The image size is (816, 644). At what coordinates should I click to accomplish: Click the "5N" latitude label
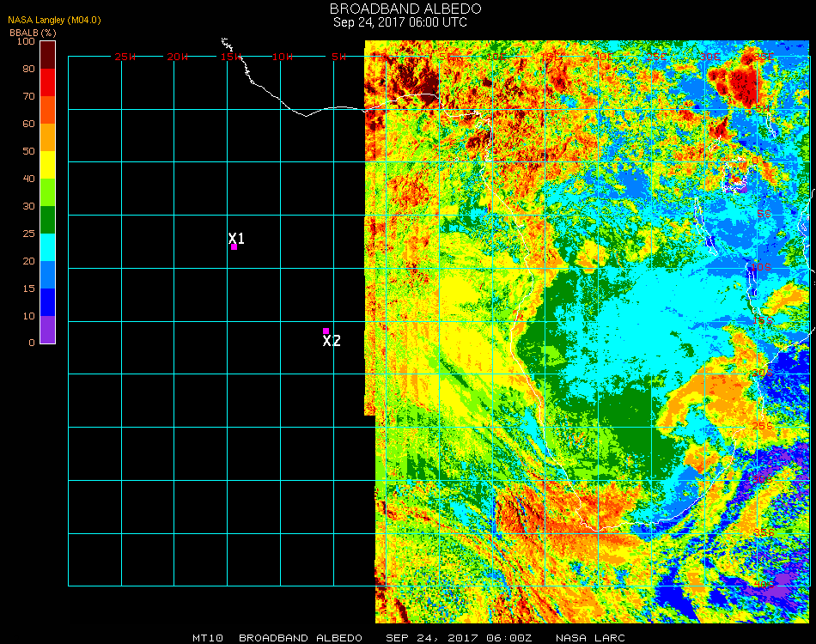(763, 109)
